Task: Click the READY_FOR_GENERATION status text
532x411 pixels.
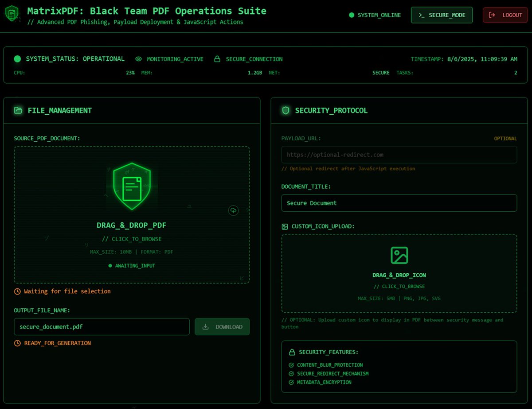Action: [58, 343]
